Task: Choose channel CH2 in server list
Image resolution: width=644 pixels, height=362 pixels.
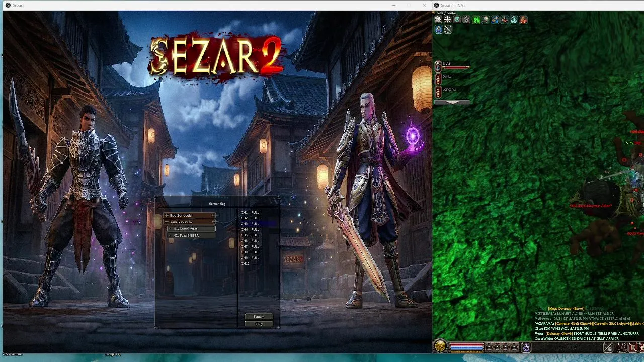Action: 250,218
